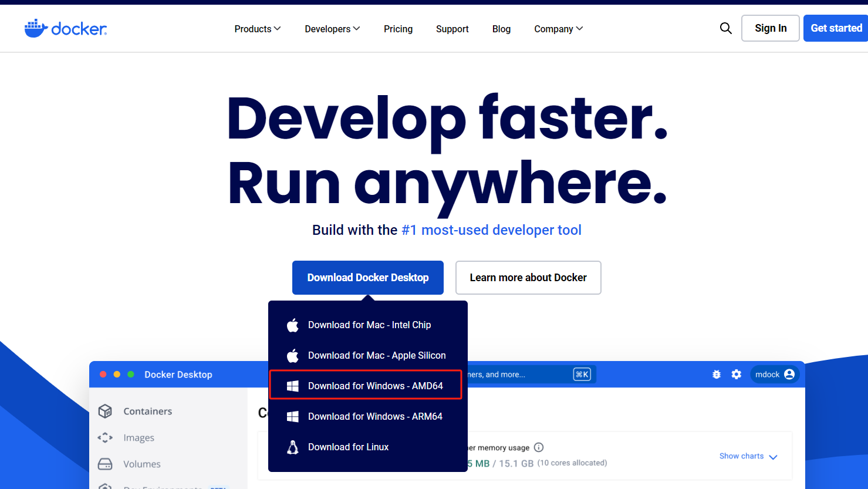The height and width of the screenshot is (489, 868).
Task: Open the site search magnifier icon
Action: click(725, 28)
